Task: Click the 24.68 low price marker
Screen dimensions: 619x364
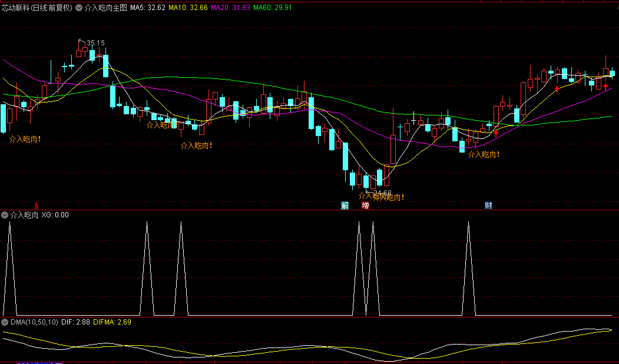Action: [382, 193]
